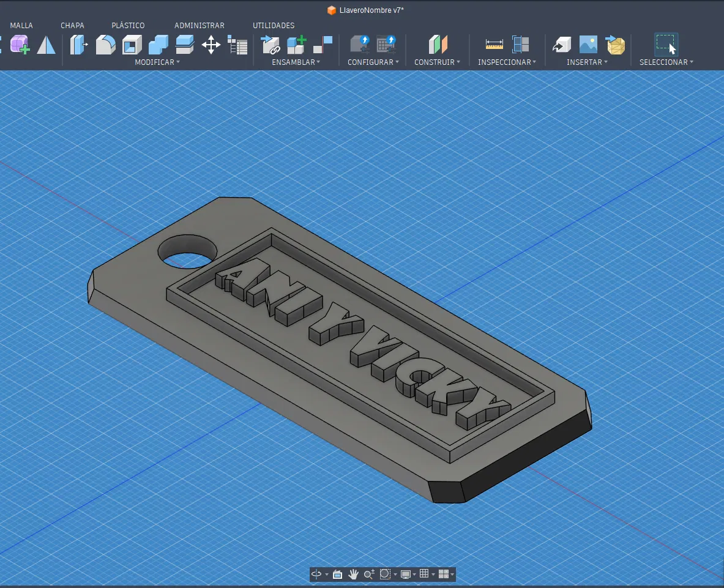This screenshot has width=724, height=588.
Task: Switch to the CHAPA tab
Action: pyautogui.click(x=72, y=26)
